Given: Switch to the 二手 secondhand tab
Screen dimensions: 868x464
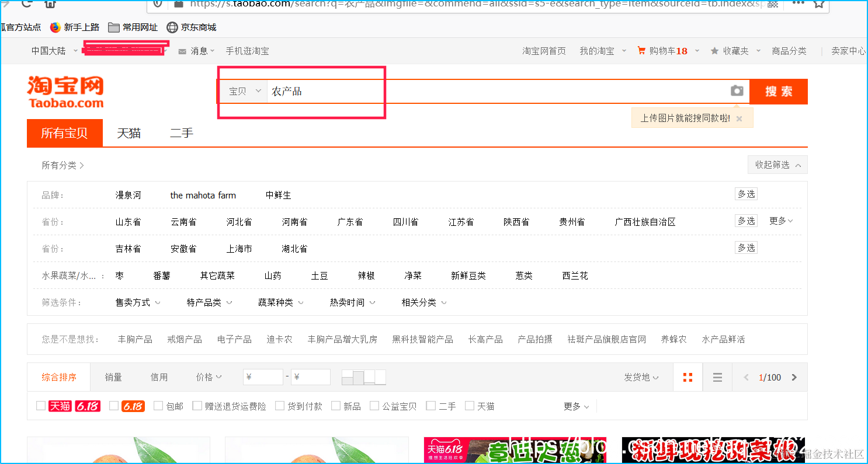Looking at the screenshot, I should click(x=181, y=133).
